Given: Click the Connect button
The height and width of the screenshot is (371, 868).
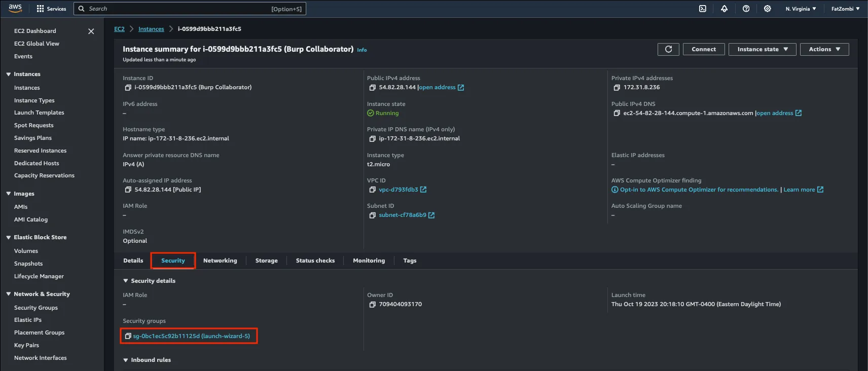Looking at the screenshot, I should [704, 49].
